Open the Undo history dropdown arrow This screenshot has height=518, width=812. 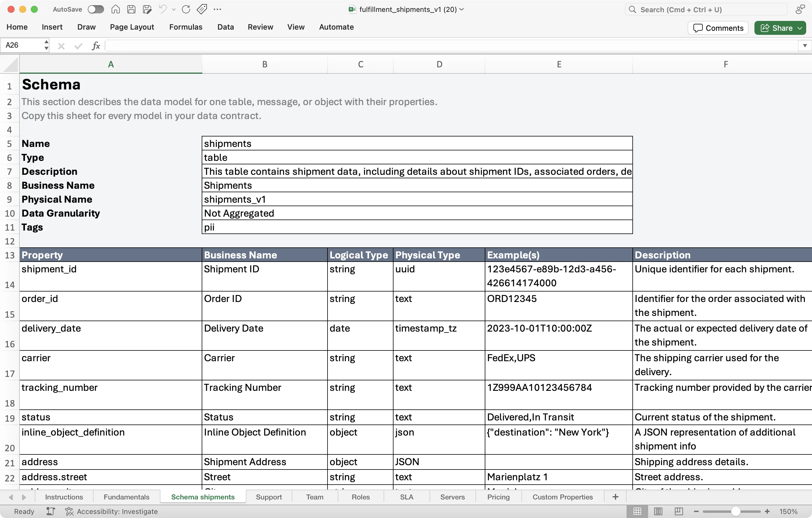pyautogui.click(x=174, y=9)
